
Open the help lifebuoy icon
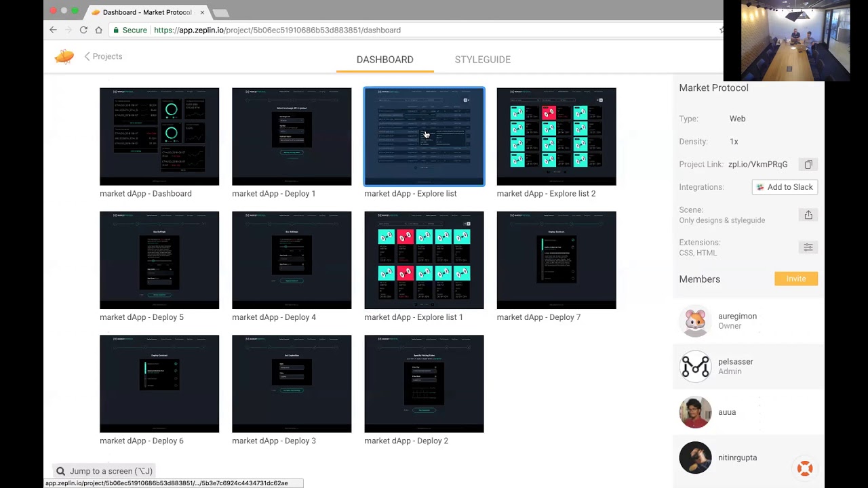[x=805, y=468]
